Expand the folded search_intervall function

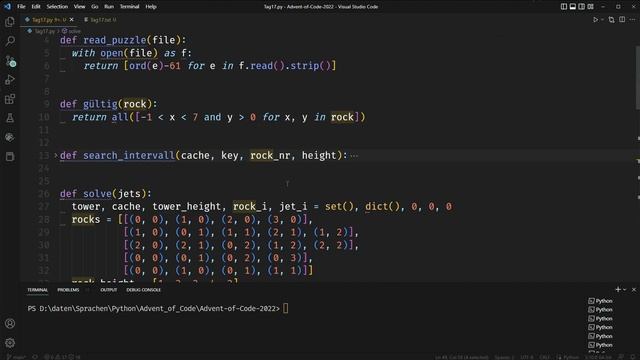56,156
